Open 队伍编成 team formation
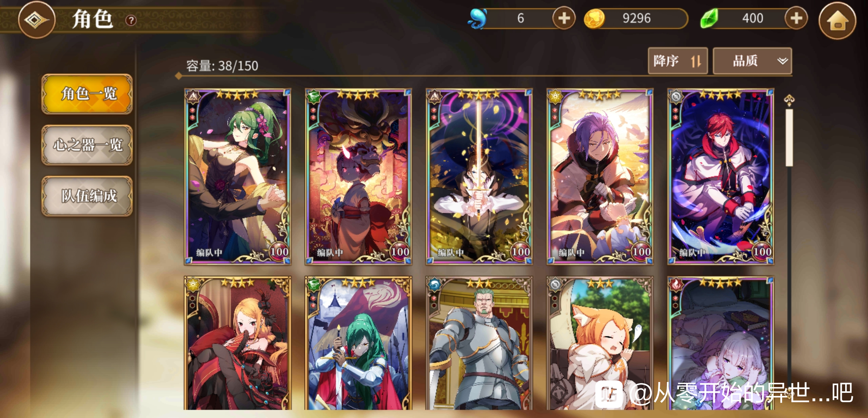 tap(87, 196)
